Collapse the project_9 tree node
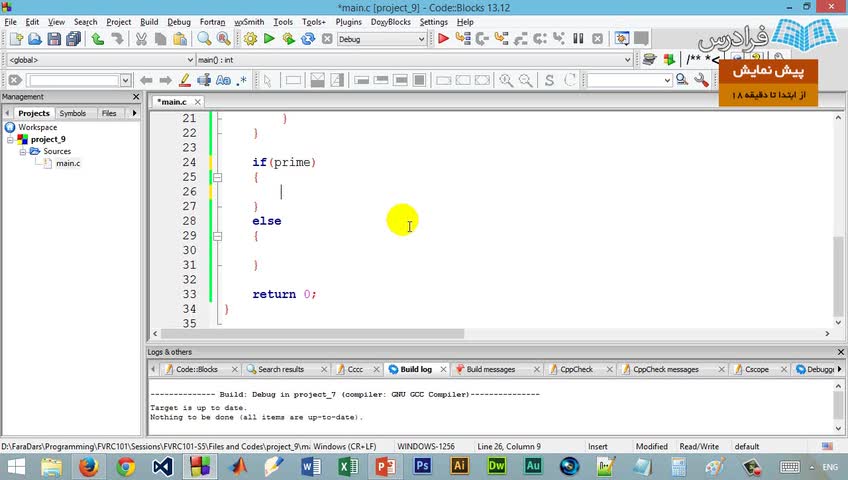 click(x=10, y=139)
